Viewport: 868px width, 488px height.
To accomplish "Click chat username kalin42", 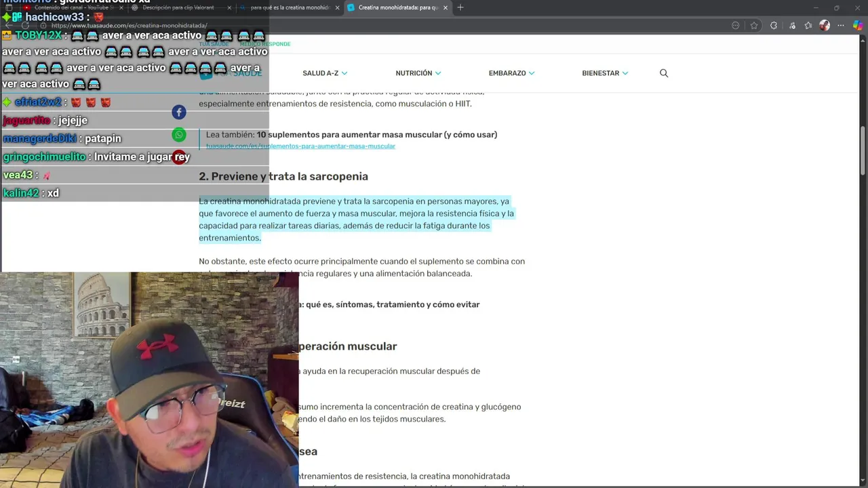I will pyautogui.click(x=21, y=193).
